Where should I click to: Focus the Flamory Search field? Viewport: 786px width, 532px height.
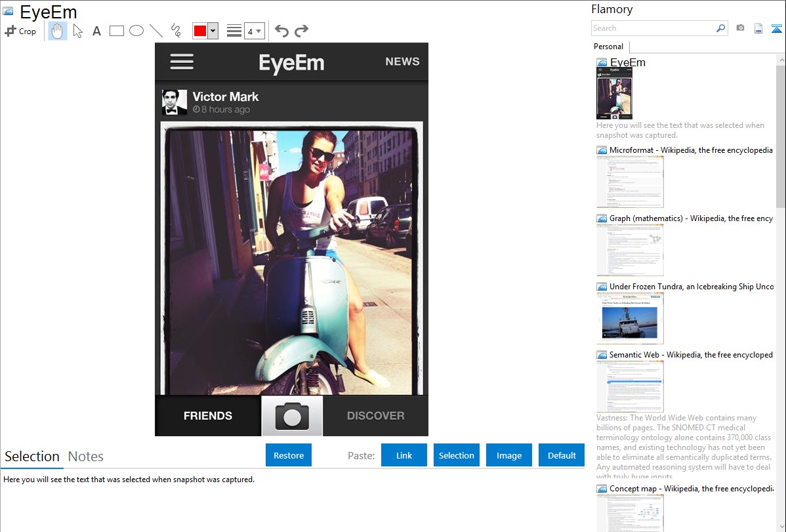(x=653, y=29)
